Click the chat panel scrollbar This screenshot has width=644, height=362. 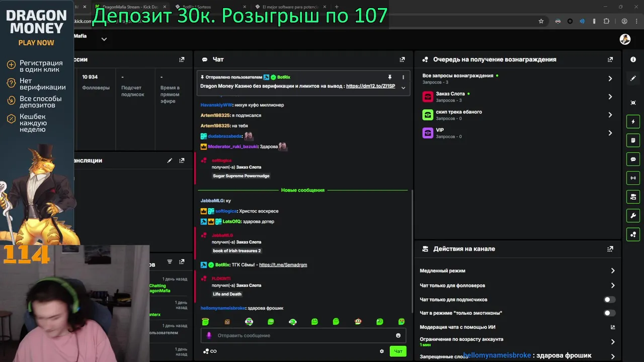click(x=412, y=251)
